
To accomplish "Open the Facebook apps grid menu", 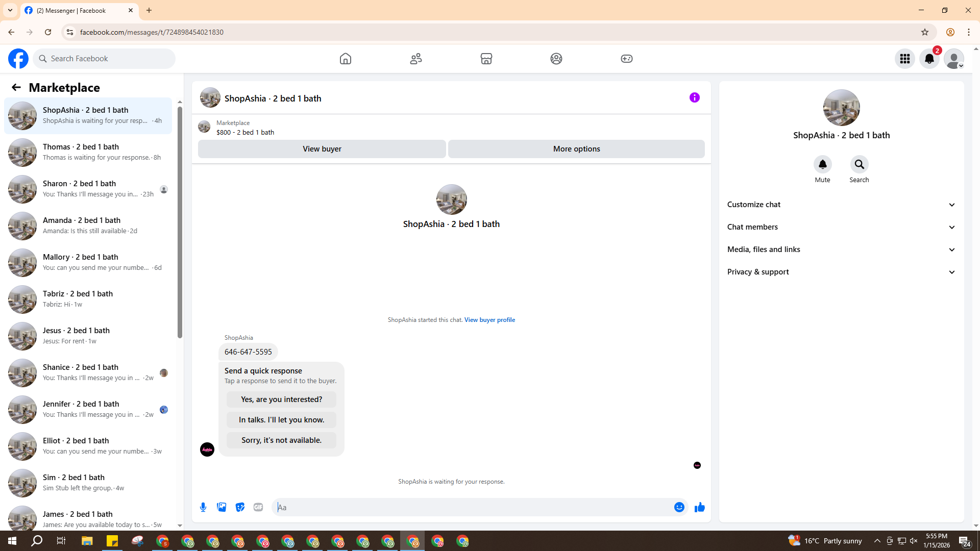I will point(904,59).
